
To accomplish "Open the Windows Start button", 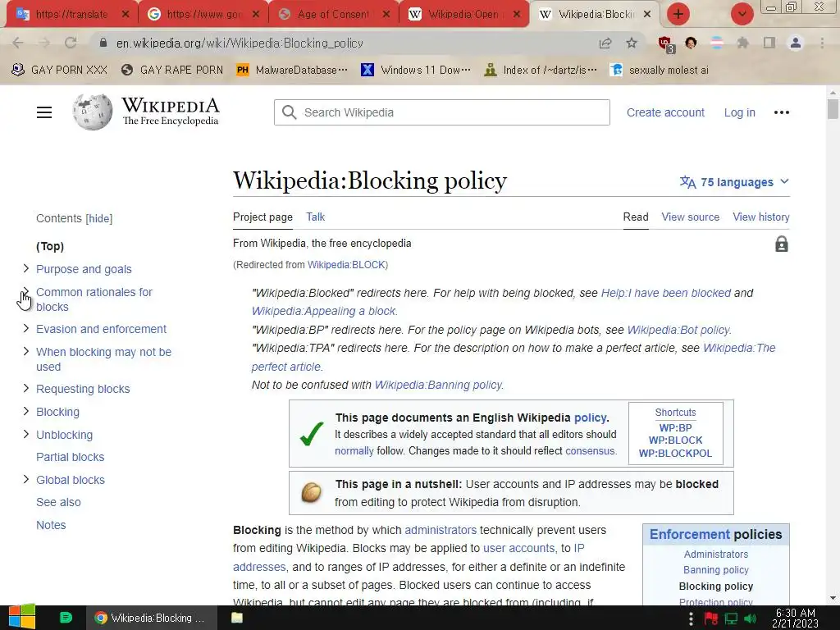I will 22,618.
